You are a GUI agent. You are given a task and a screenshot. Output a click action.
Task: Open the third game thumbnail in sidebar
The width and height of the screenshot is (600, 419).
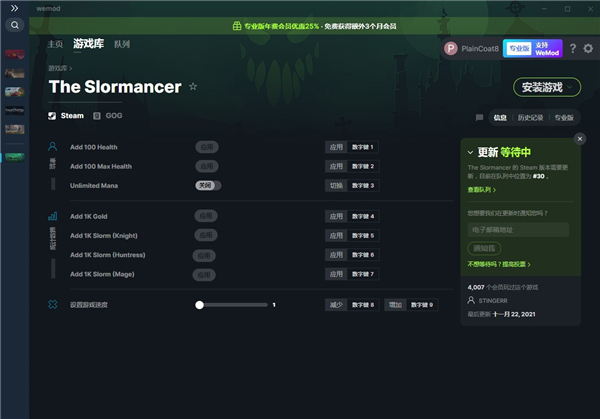[15, 91]
